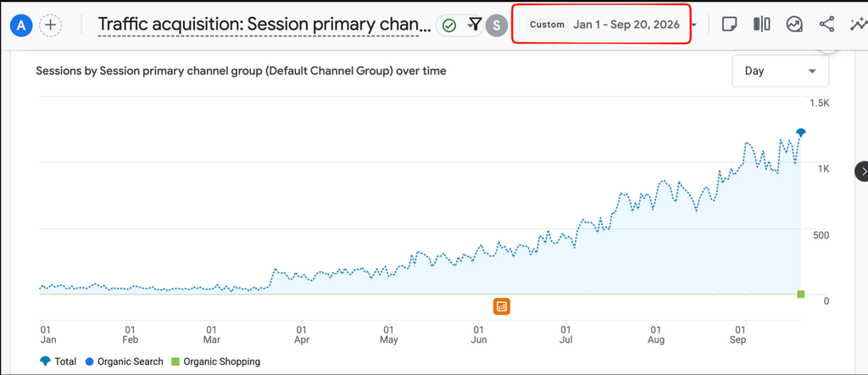Click the '1.5K' y-axis label
The height and width of the screenshot is (375, 868).
coord(819,104)
